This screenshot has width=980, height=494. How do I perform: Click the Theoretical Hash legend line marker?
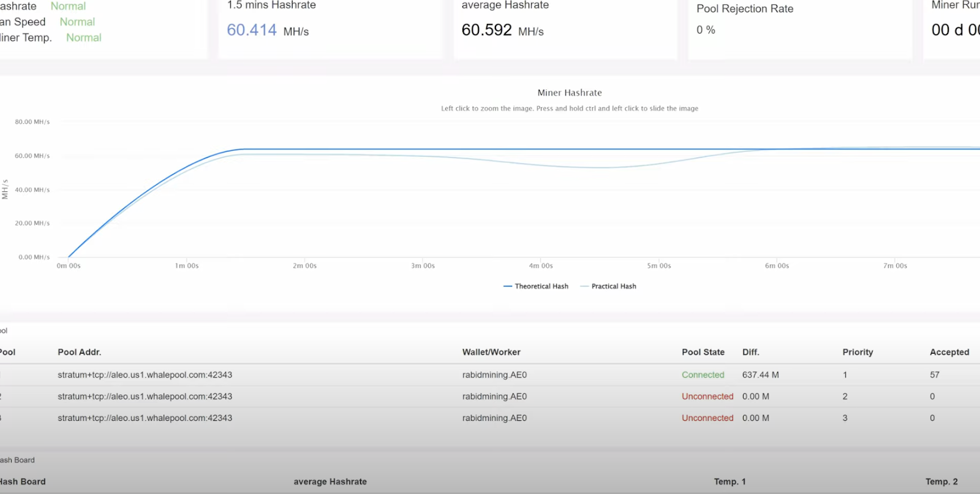(508, 286)
